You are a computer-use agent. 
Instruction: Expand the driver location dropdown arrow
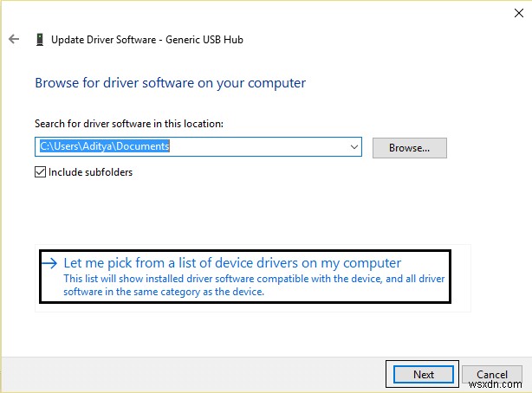point(354,147)
